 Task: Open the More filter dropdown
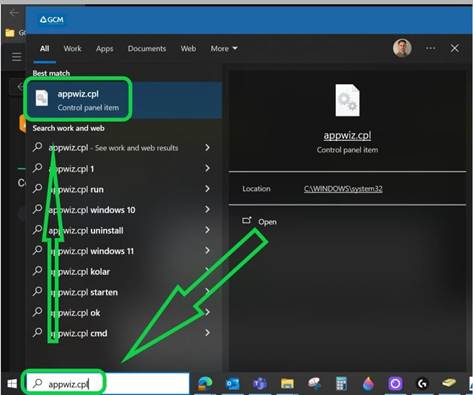click(x=224, y=49)
